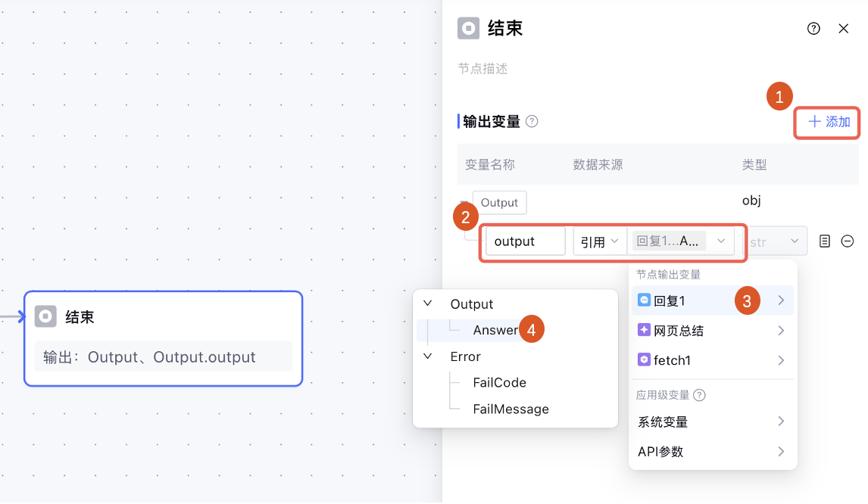Click the 添加 button to add variable
Viewport: 868px width, 504px height.
[x=829, y=122]
